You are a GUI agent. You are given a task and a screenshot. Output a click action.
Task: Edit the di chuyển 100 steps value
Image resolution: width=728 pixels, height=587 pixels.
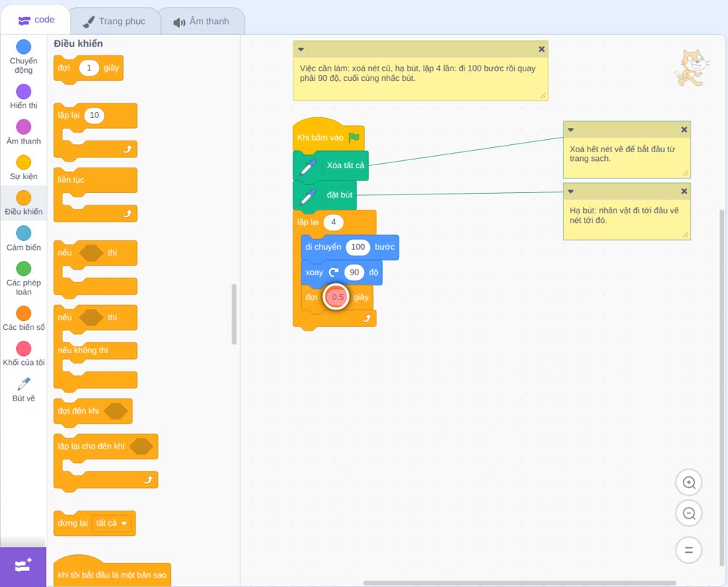pos(357,247)
